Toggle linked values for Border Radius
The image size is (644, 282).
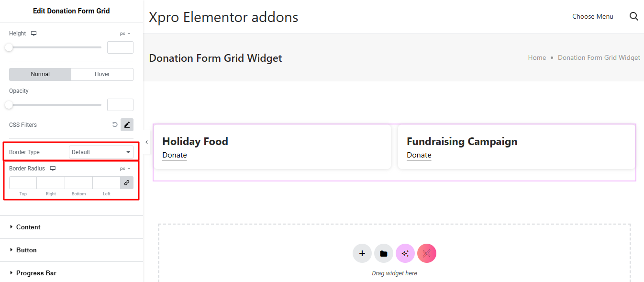point(127,182)
